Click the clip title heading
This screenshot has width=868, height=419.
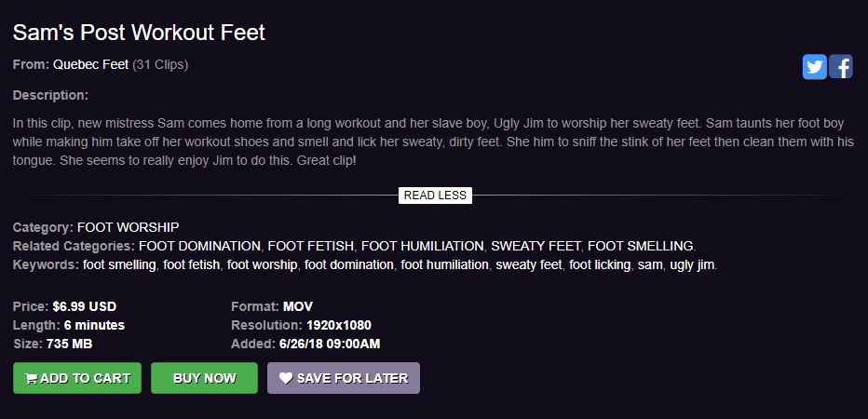click(x=139, y=33)
